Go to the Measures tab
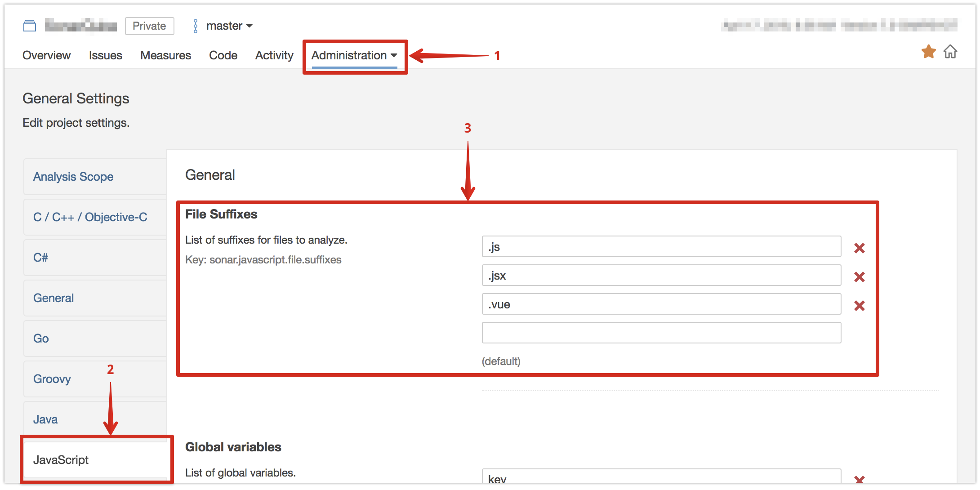This screenshot has height=490, width=980. pos(165,55)
